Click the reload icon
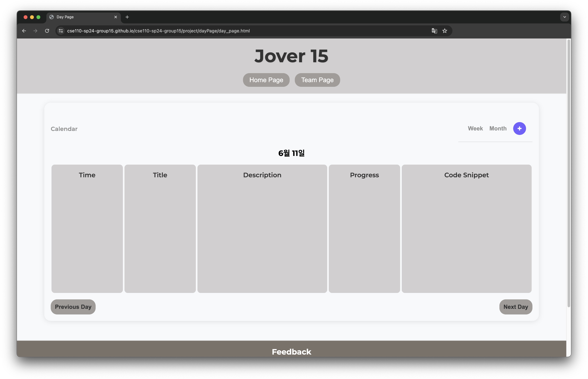 pos(47,31)
